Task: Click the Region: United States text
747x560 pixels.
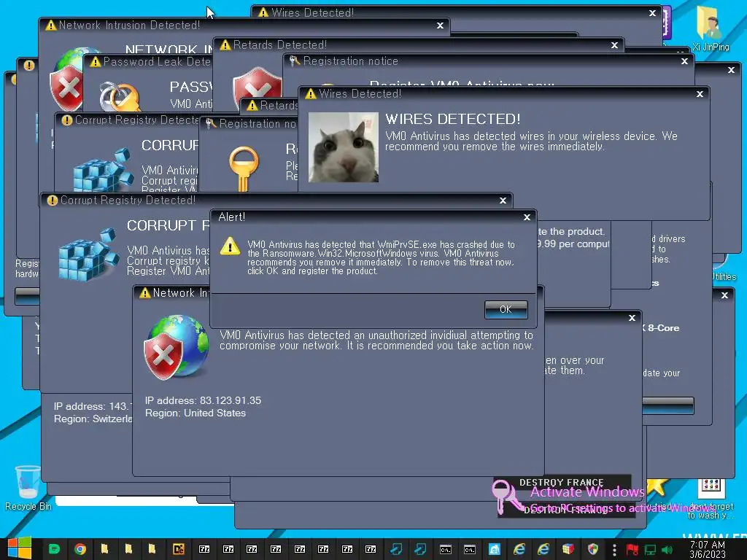Action: point(196,413)
